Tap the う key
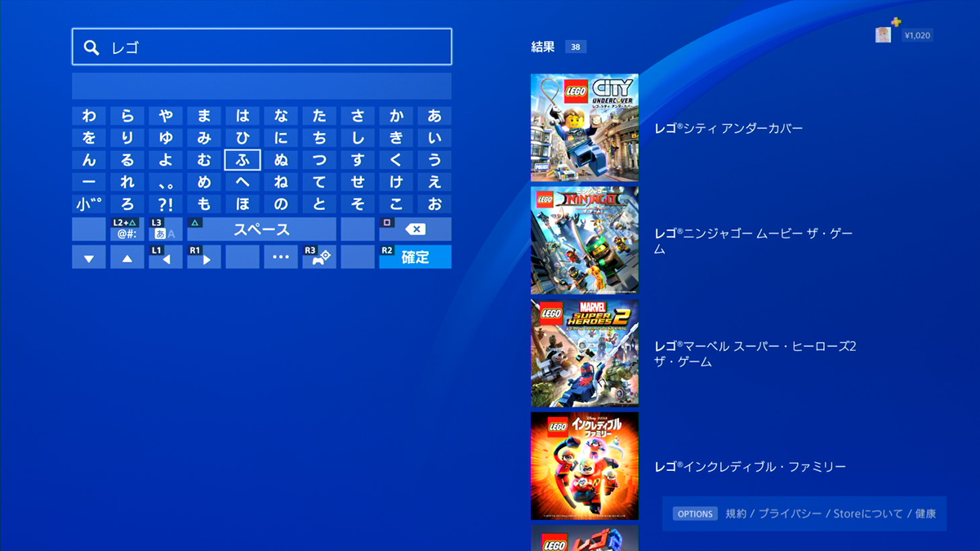 pos(434,160)
